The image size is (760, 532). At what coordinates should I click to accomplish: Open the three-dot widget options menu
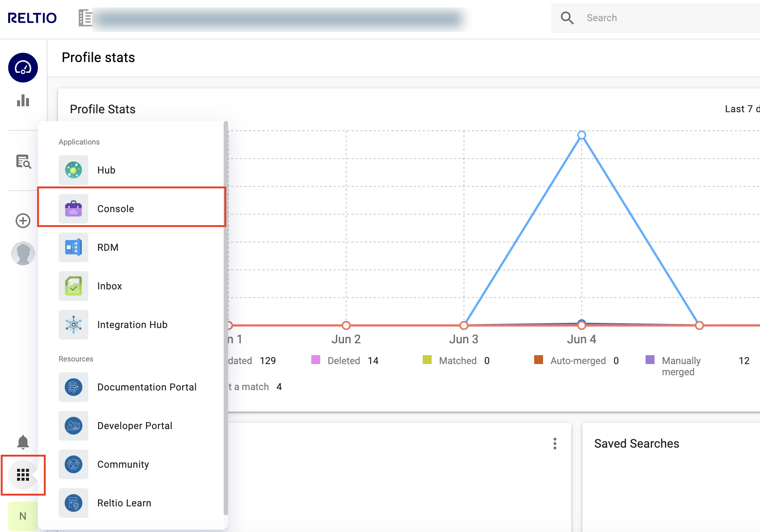pos(555,444)
